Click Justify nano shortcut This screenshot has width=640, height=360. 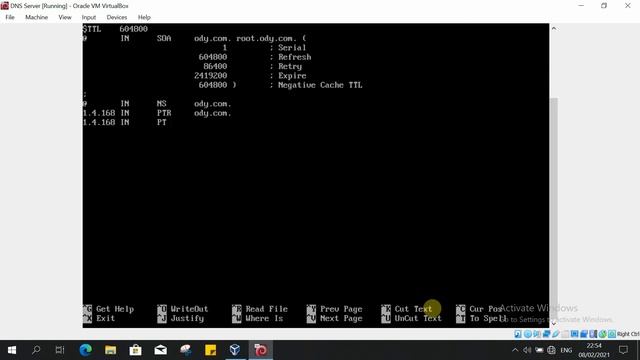pos(187,318)
